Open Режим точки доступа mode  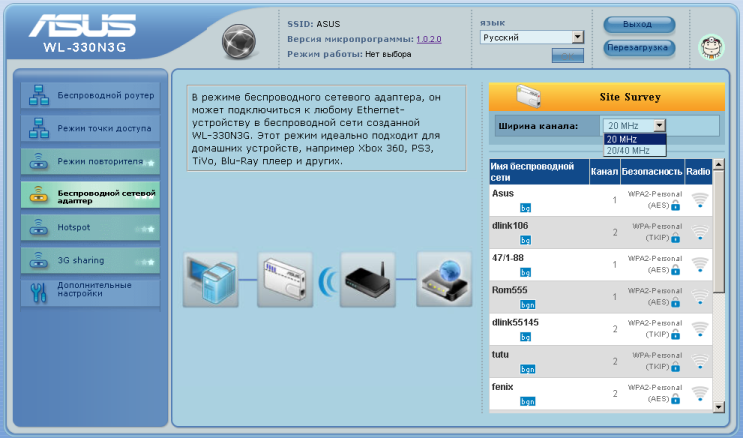point(90,128)
